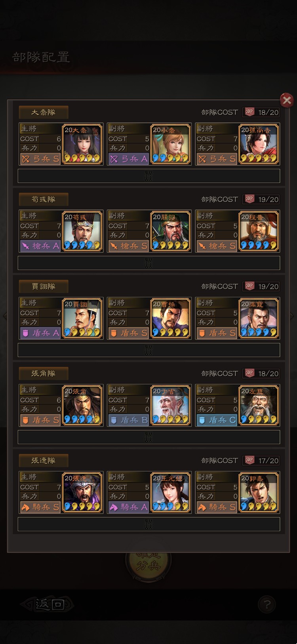Viewport: 297px width, 644px height.
Task: Tap the 張角 main general portrait
Action: [82, 406]
